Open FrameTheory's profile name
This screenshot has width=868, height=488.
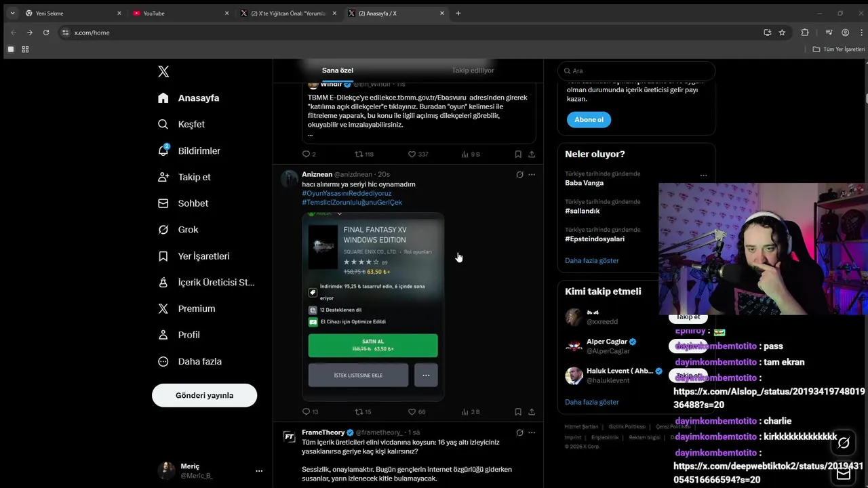[x=323, y=432]
